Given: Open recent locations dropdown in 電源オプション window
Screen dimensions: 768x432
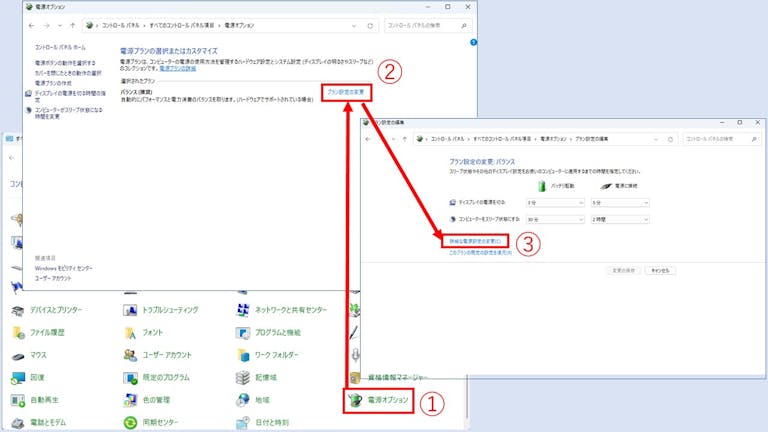Looking at the screenshot, I should [x=60, y=25].
